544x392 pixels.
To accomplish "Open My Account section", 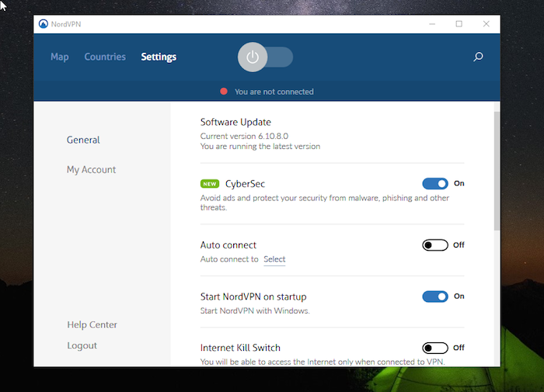I will tap(91, 169).
